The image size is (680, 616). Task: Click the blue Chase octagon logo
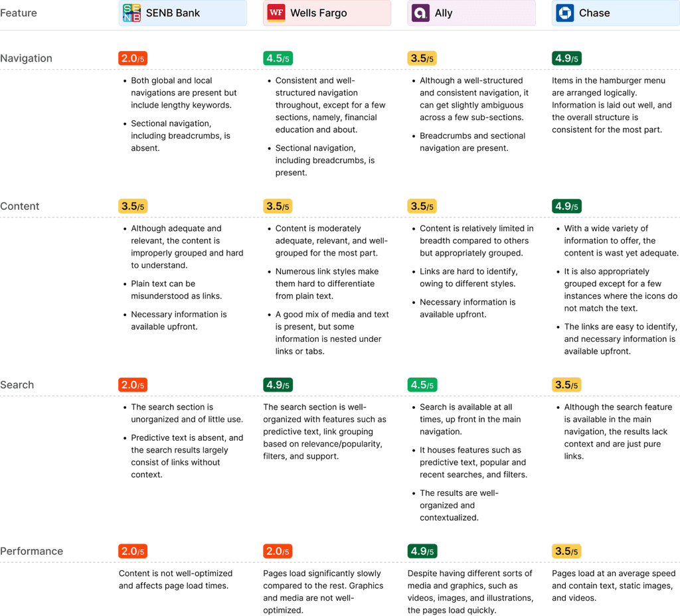click(565, 13)
